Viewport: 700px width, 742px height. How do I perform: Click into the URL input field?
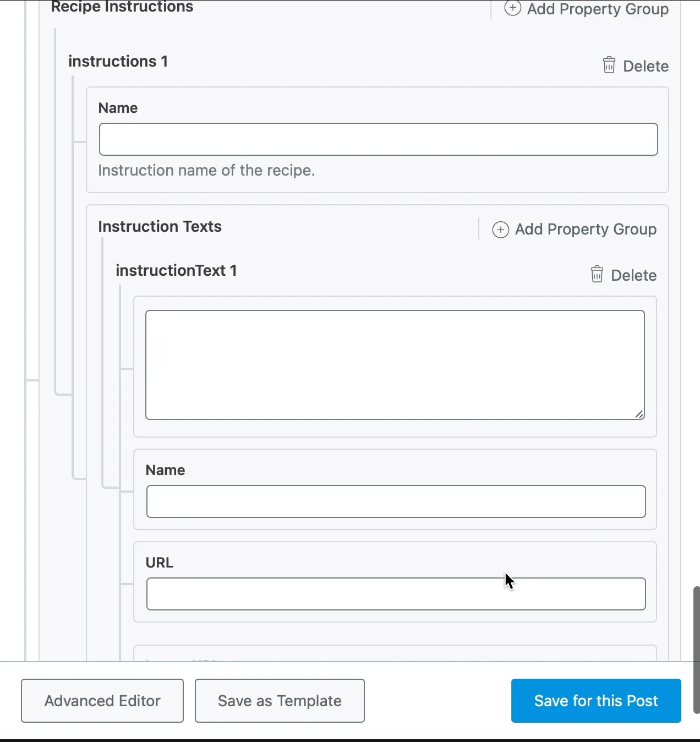[x=396, y=594]
